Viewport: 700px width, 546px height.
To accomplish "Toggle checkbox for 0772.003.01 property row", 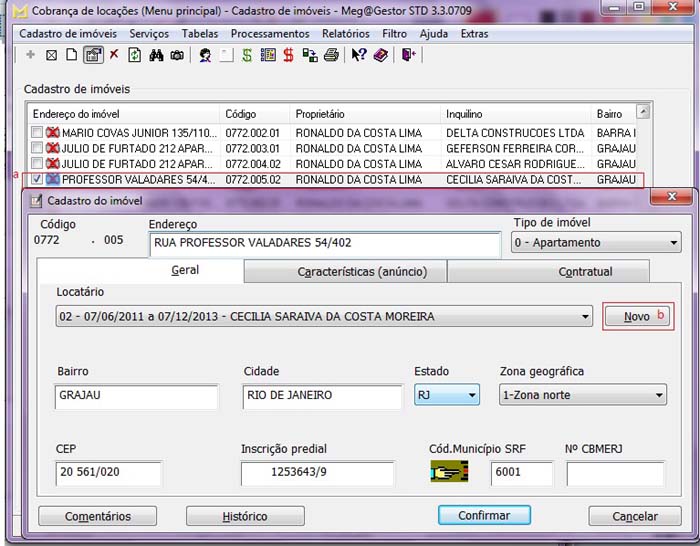I will pyautogui.click(x=37, y=148).
